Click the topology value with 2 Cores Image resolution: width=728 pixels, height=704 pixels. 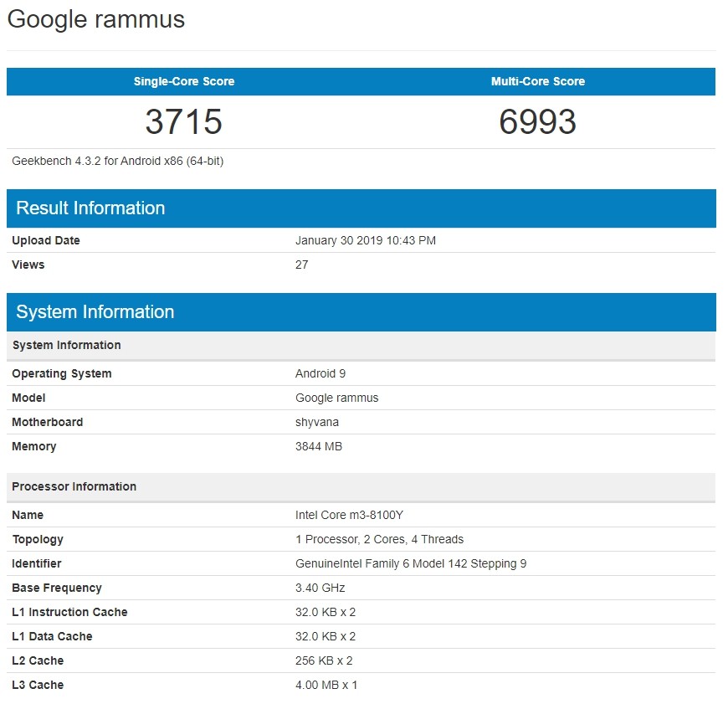click(379, 539)
